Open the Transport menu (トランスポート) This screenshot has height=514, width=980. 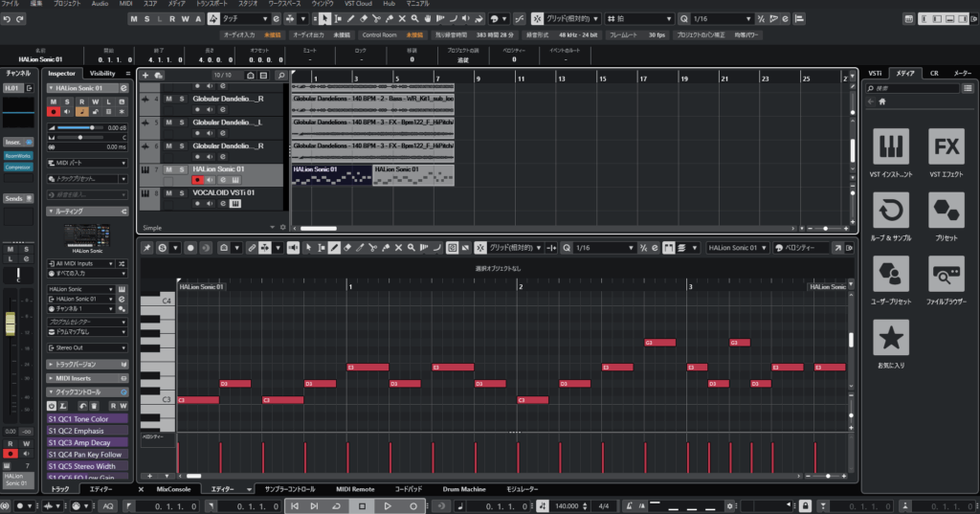[211, 4]
